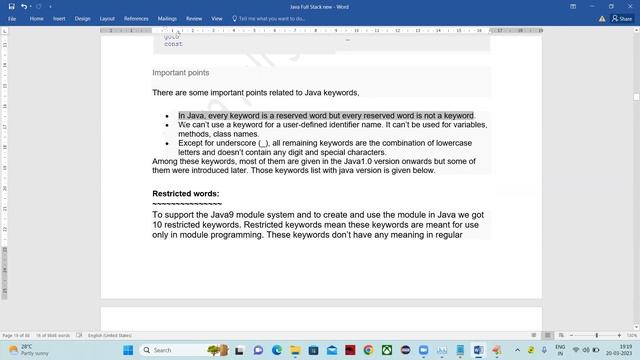Click the word count in the status bar
Image resolution: width=640 pixels, height=360 pixels.
[x=53, y=336]
